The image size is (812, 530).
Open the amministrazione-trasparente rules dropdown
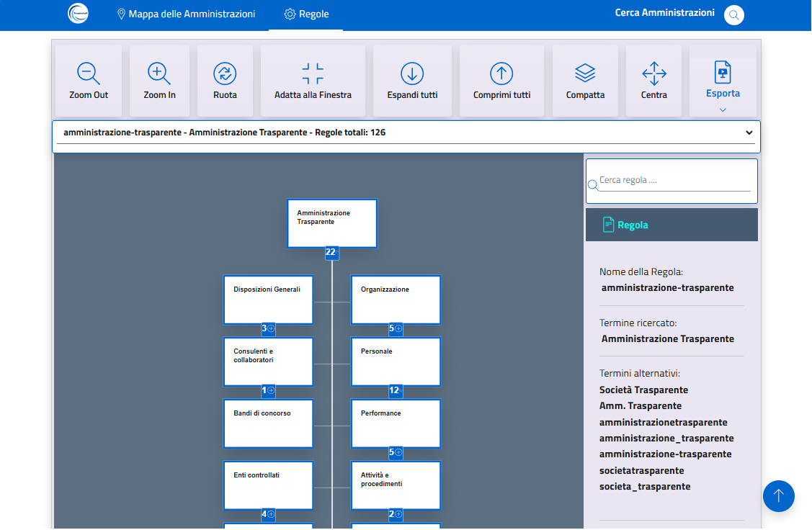click(406, 133)
